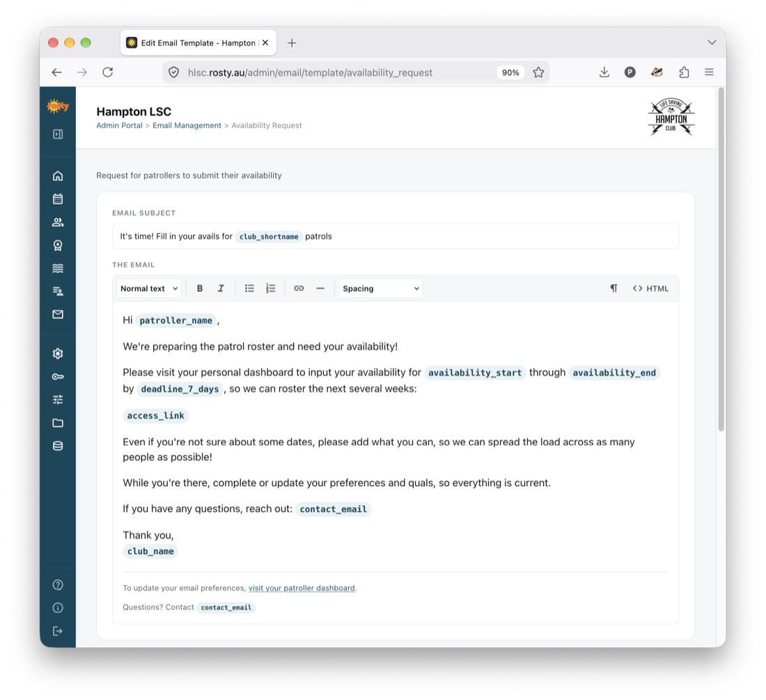Click the P profile extension icon
Viewport: 766px width, 700px height.
tap(630, 72)
